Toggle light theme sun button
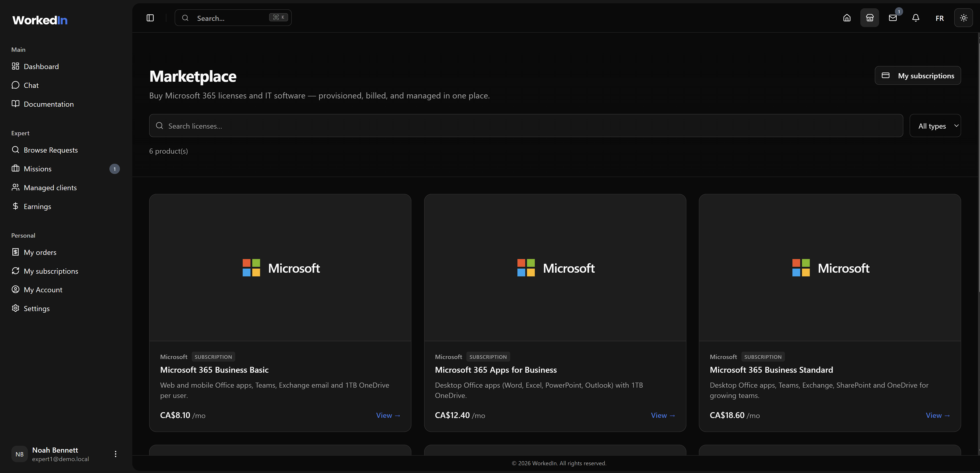This screenshot has width=980, height=473. point(964,18)
